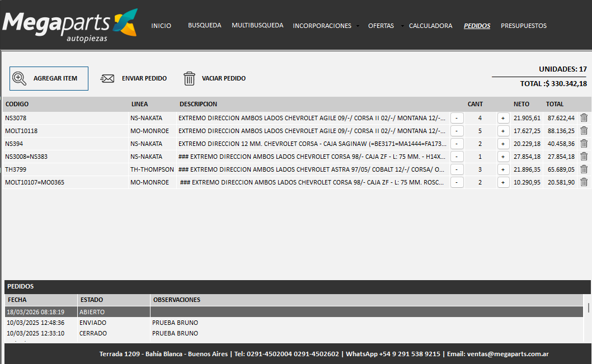Delete the MOLT10107=MO0365 row with trash icon
Screen dimensions: 592x364
pos(584,182)
